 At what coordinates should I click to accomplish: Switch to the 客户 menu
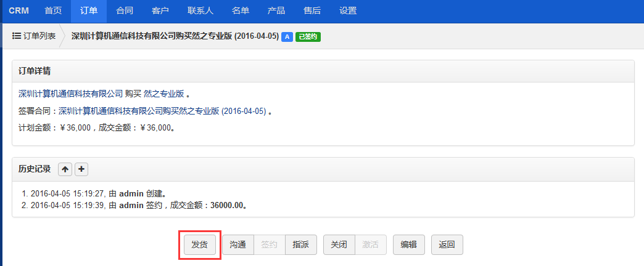click(160, 11)
